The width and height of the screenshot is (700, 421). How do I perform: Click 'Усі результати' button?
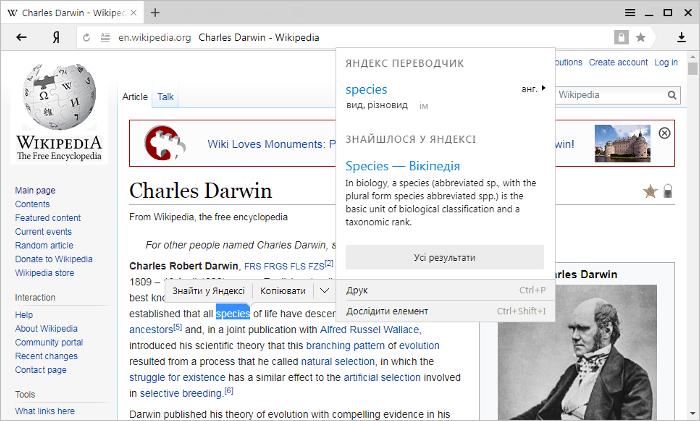(445, 257)
